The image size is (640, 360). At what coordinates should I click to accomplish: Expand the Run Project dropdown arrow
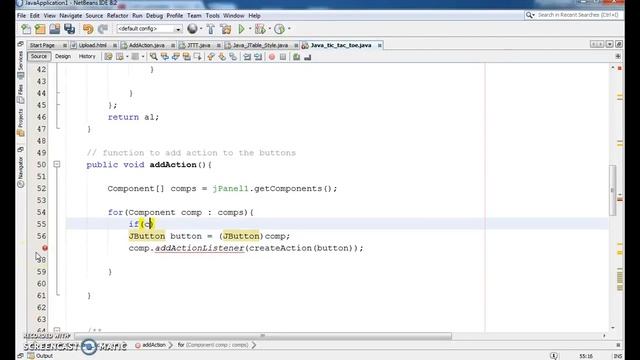pos(250,29)
